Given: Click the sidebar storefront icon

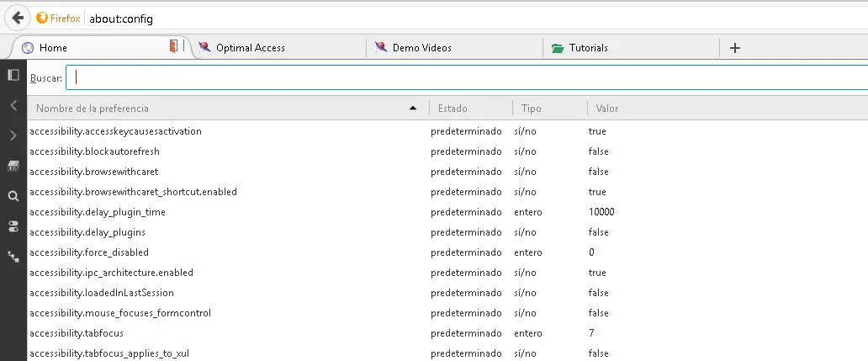Looking at the screenshot, I should point(13,166).
